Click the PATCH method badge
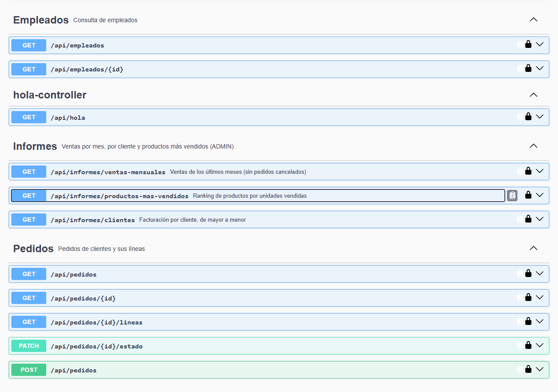Viewport: 558px width, 392px height. pyautogui.click(x=29, y=346)
